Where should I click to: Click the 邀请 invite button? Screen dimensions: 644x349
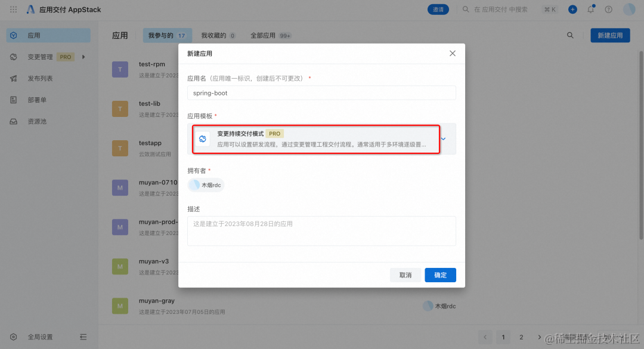438,9
